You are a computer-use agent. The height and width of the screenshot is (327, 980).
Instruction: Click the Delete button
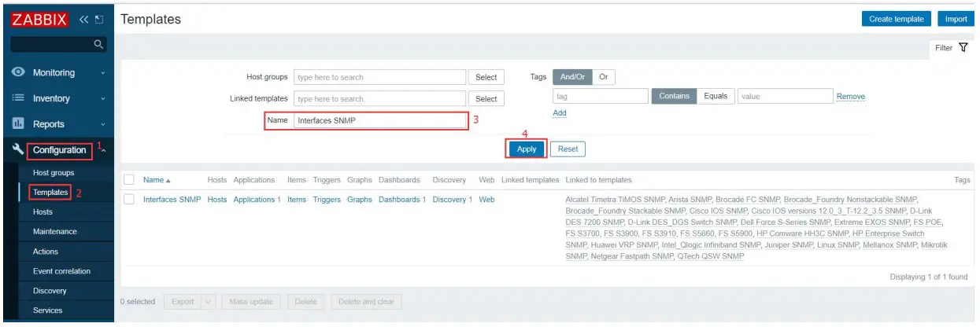[306, 302]
